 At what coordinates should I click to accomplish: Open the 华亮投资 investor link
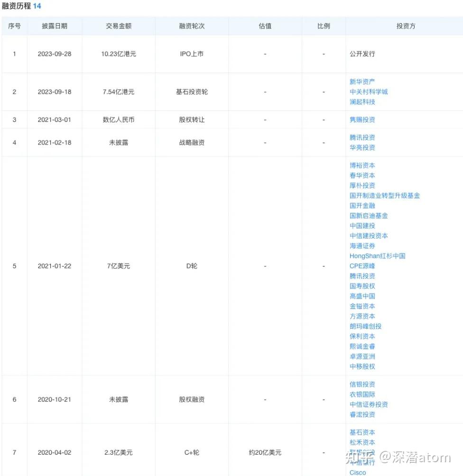pyautogui.click(x=362, y=147)
